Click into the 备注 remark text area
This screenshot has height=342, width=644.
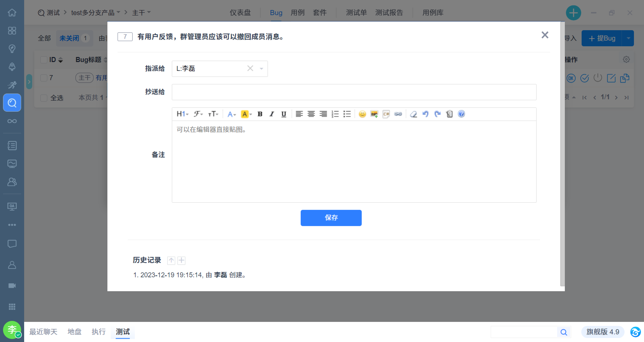click(354, 161)
